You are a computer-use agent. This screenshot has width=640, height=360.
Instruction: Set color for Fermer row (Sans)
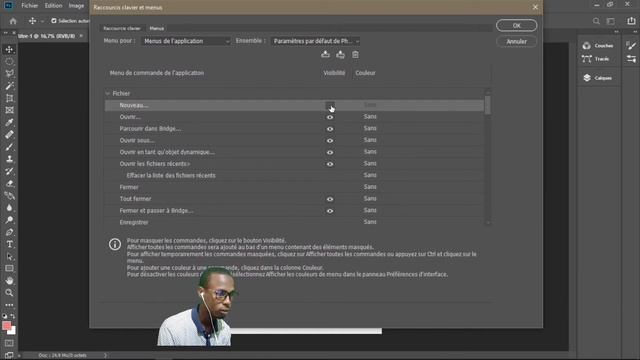point(370,187)
